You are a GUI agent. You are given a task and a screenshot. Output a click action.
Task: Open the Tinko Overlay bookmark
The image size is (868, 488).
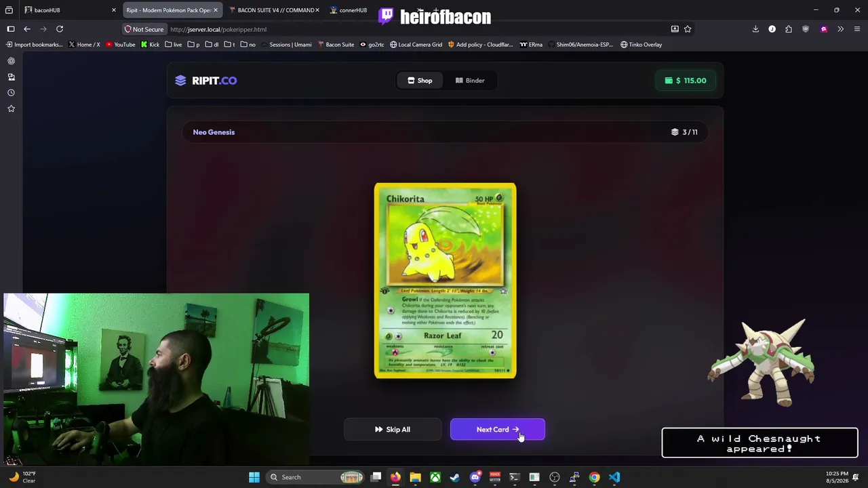tap(641, 45)
